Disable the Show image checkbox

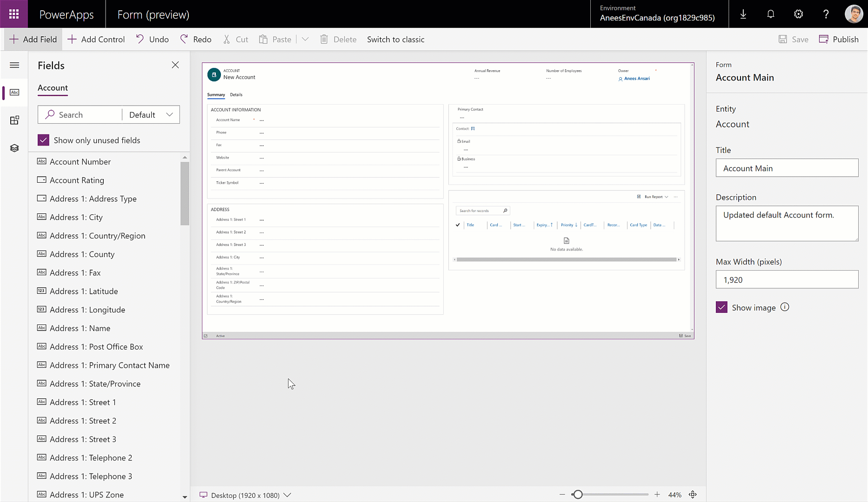click(721, 307)
